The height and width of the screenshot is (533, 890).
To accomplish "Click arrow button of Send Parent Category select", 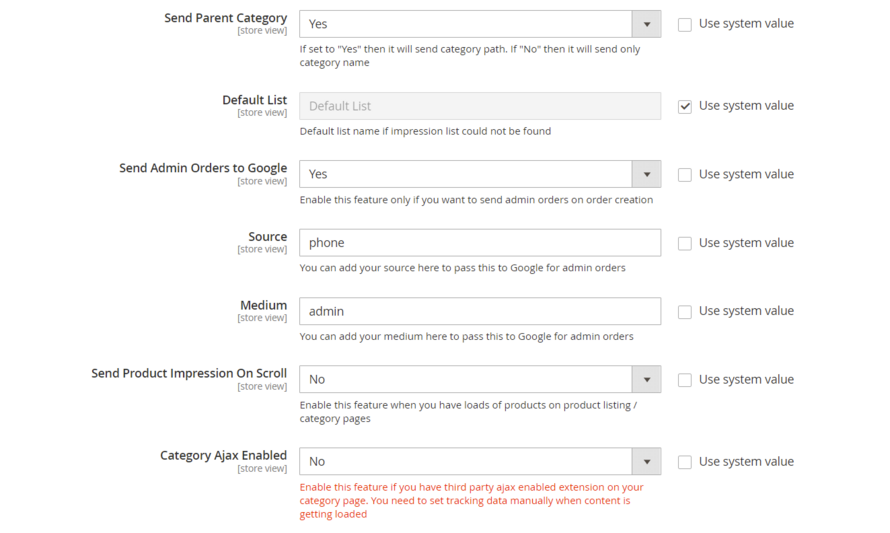I will point(646,24).
